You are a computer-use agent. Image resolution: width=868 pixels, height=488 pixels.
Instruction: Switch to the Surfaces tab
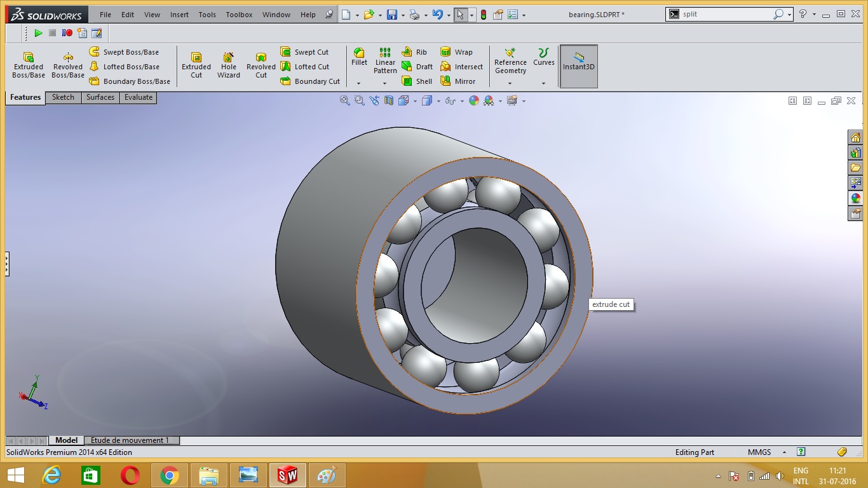100,97
